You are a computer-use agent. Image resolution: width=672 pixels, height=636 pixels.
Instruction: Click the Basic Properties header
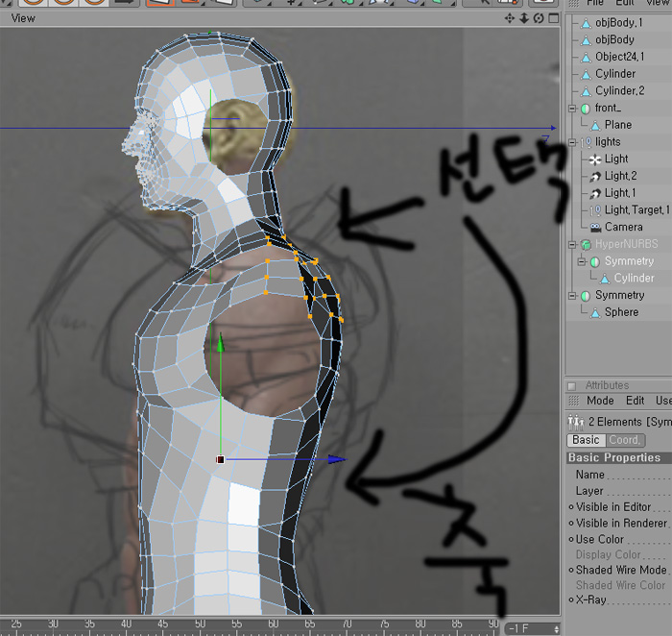pos(619,457)
